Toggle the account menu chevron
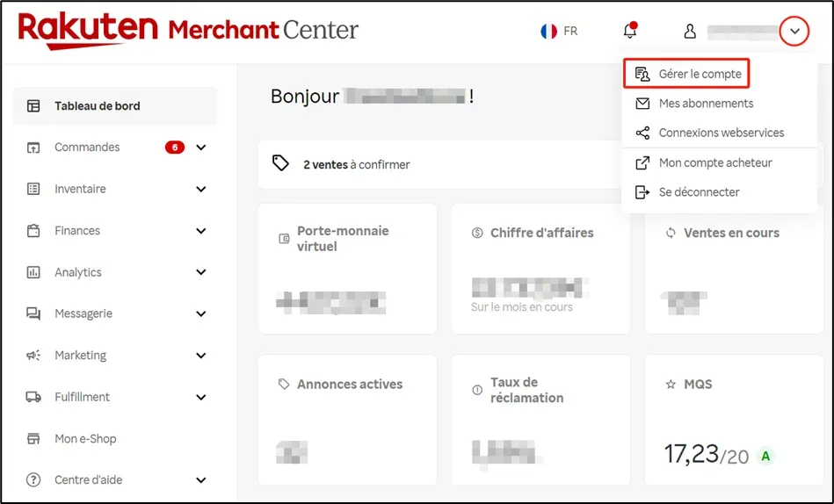This screenshot has width=834, height=504. [794, 32]
